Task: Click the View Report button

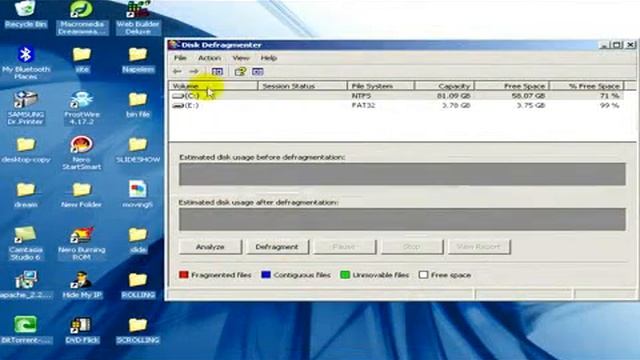Action: click(x=479, y=247)
